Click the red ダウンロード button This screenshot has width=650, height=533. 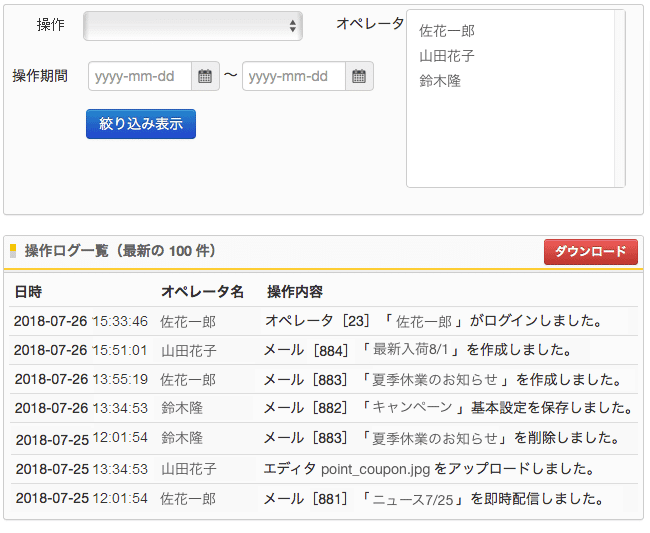point(590,252)
